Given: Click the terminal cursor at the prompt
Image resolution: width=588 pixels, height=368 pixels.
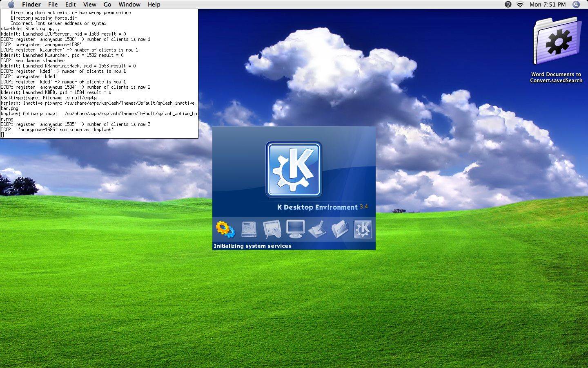Looking at the screenshot, I should tap(2, 135).
